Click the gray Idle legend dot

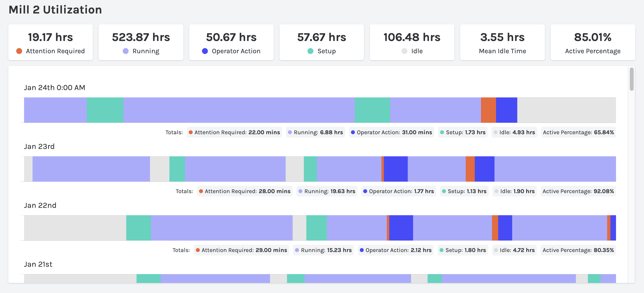(404, 51)
